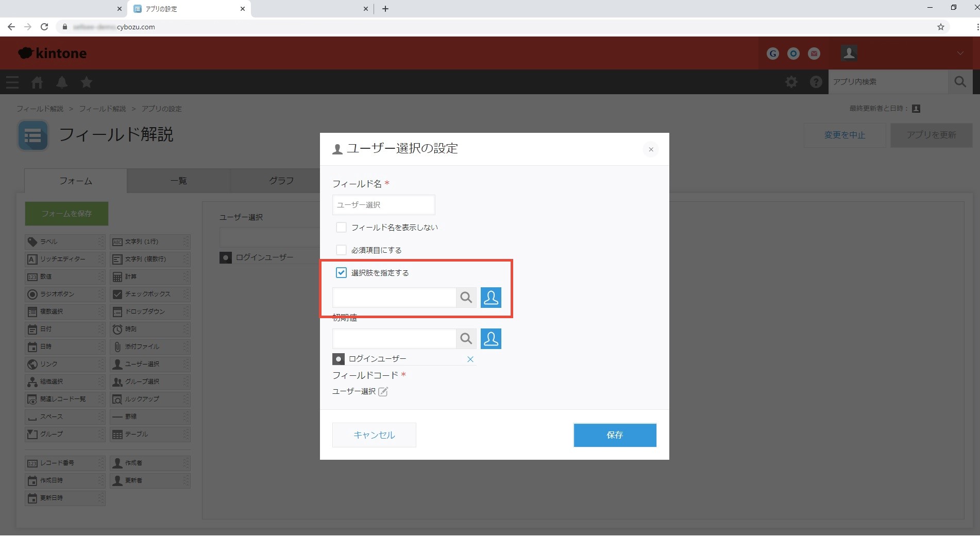Viewport: 980px width, 538px height.
Task: Uncheck 選択肢を指定する checkbox
Action: pos(341,273)
